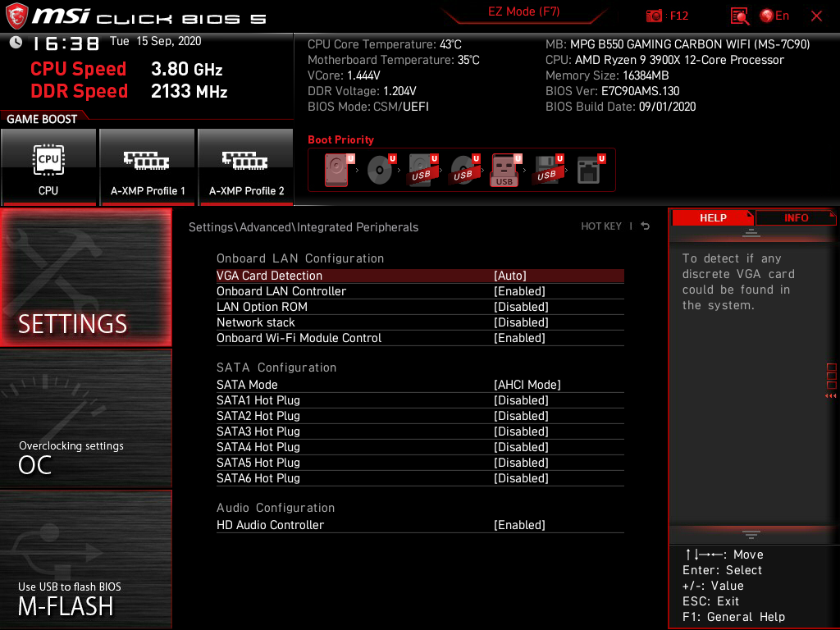Image resolution: width=840 pixels, height=630 pixels.
Task: Click the MSI dragon shield logo
Action: pos(16,16)
